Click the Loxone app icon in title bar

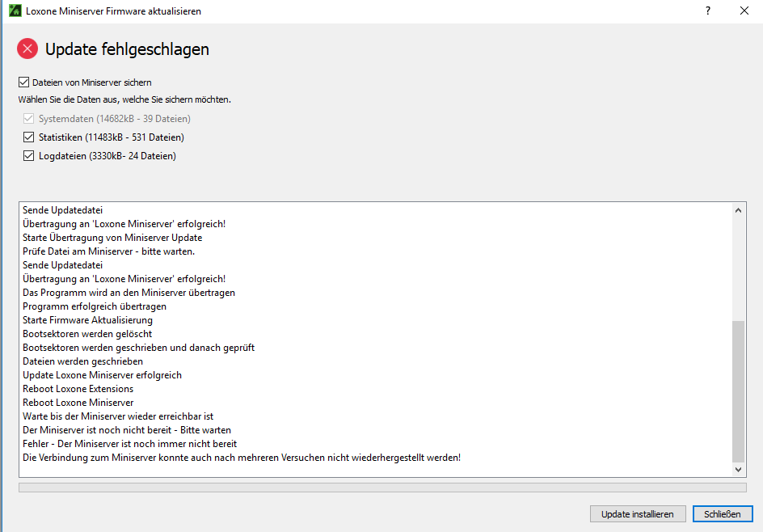click(15, 11)
